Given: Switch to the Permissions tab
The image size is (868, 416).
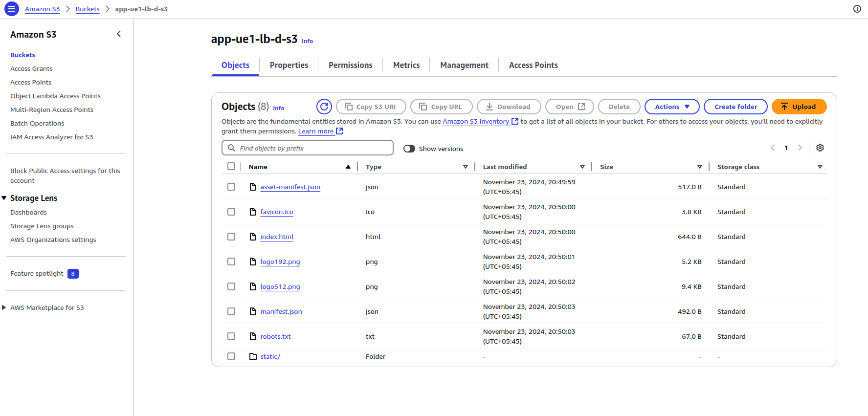Looking at the screenshot, I should tap(351, 65).
